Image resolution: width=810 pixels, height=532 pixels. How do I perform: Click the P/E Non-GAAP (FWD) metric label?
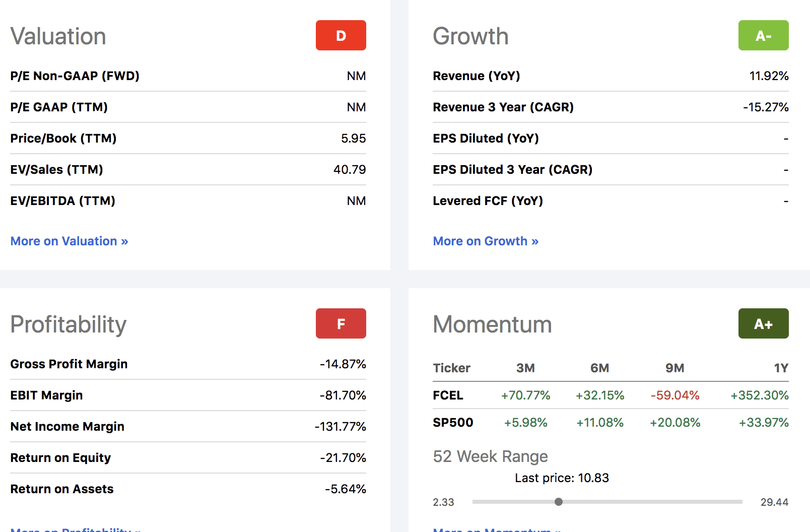coord(75,76)
